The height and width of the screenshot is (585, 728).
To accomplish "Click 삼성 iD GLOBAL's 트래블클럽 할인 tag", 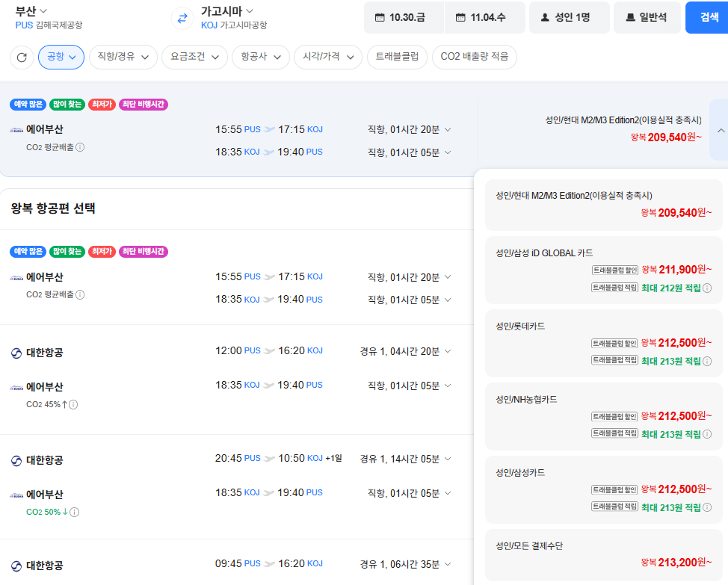I will click(x=614, y=270).
